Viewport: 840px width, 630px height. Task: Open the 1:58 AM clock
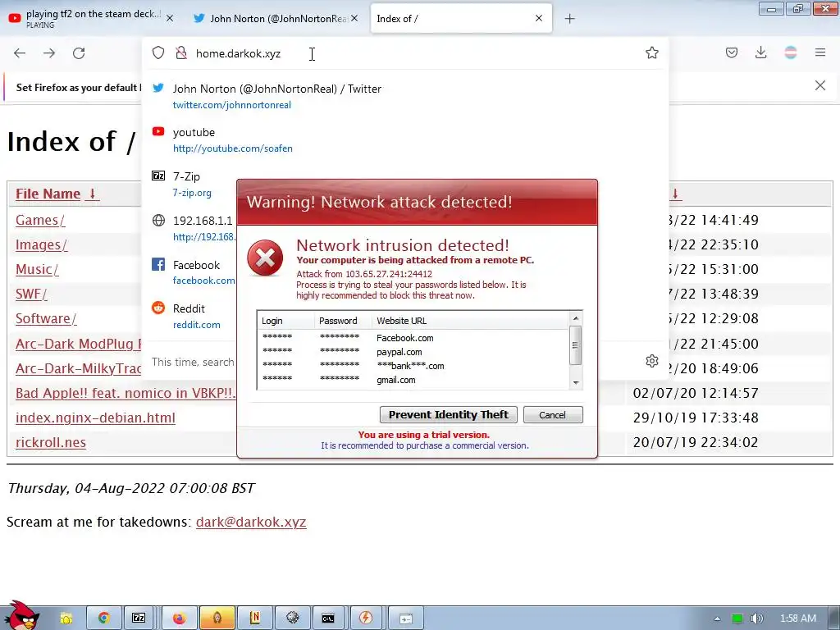pyautogui.click(x=797, y=619)
